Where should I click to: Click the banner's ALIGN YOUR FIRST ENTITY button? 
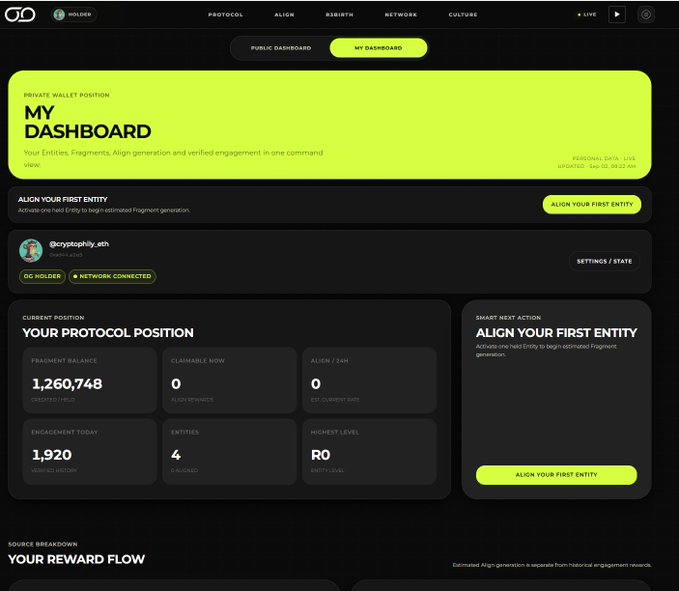coord(592,204)
